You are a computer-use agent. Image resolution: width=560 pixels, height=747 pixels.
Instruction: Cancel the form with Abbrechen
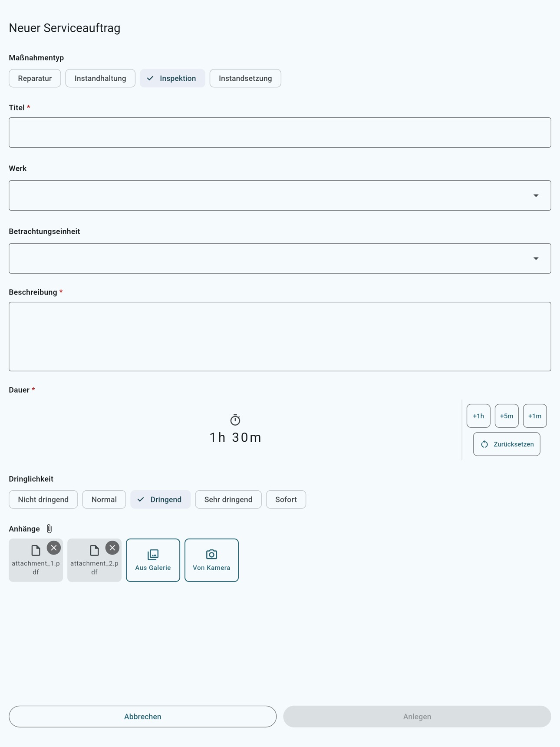[x=142, y=717]
